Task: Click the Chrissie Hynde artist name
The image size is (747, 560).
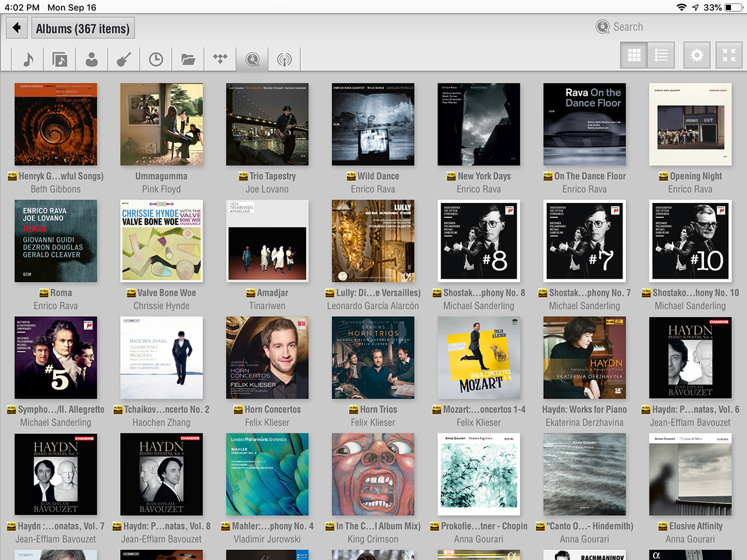Action: click(x=161, y=306)
